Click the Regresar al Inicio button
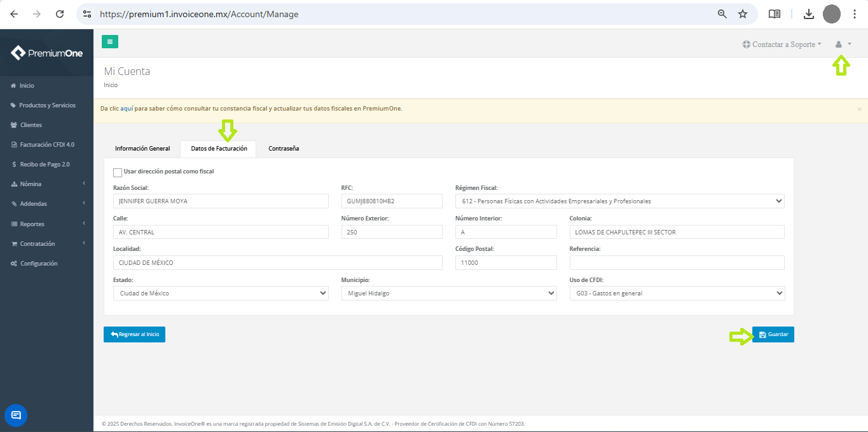 pos(134,335)
